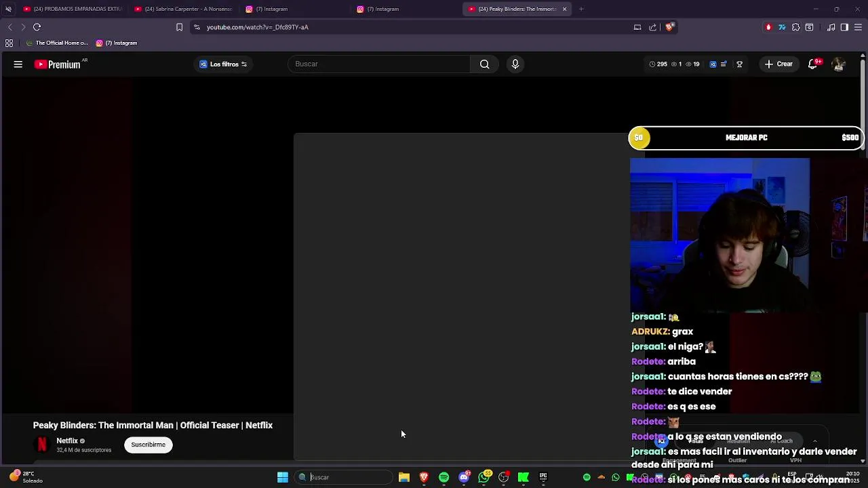Click the Netflix channel avatar
Viewport: 868px width, 488px height.
(42, 445)
